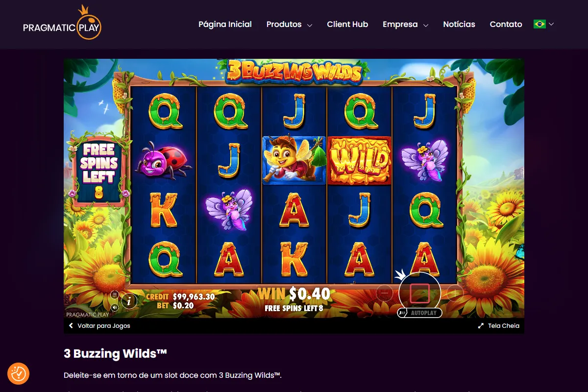Image resolution: width=588 pixels, height=392 pixels.
Task: Open the game info (i) button
Action: point(129,301)
